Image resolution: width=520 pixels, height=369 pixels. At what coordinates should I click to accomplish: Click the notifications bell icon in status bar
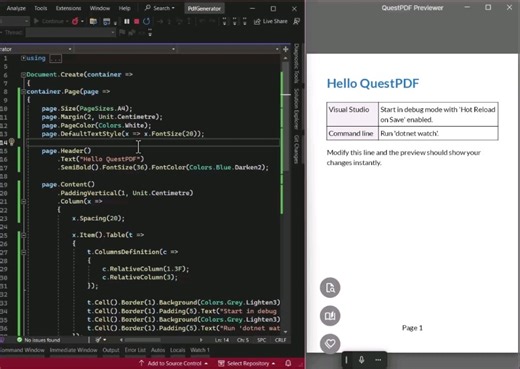click(288, 363)
